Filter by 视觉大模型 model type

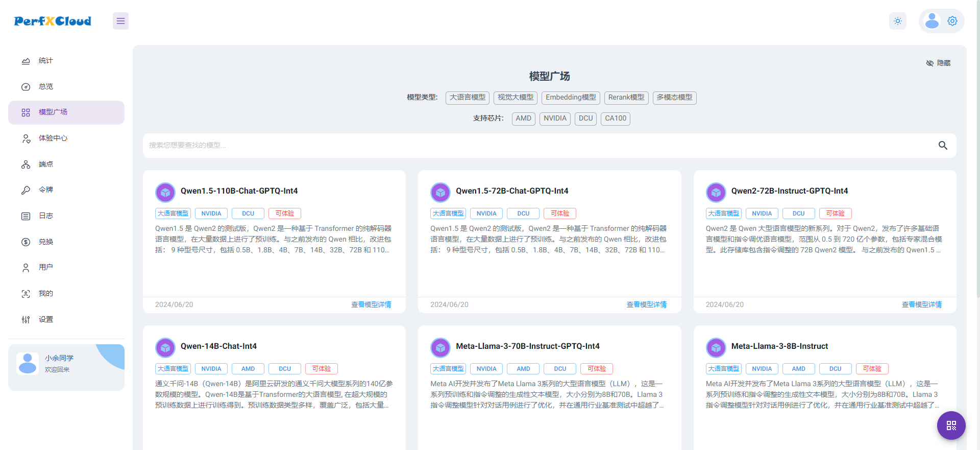(x=516, y=98)
